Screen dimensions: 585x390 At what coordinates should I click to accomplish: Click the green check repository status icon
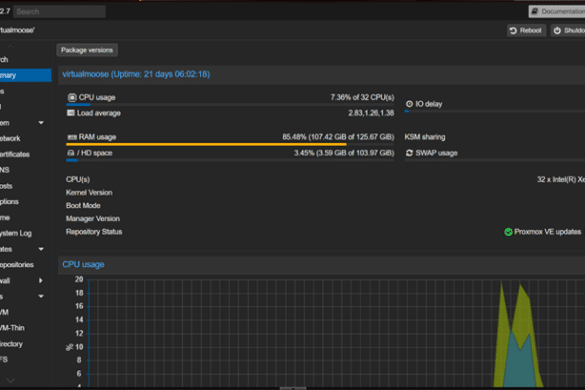pos(508,232)
